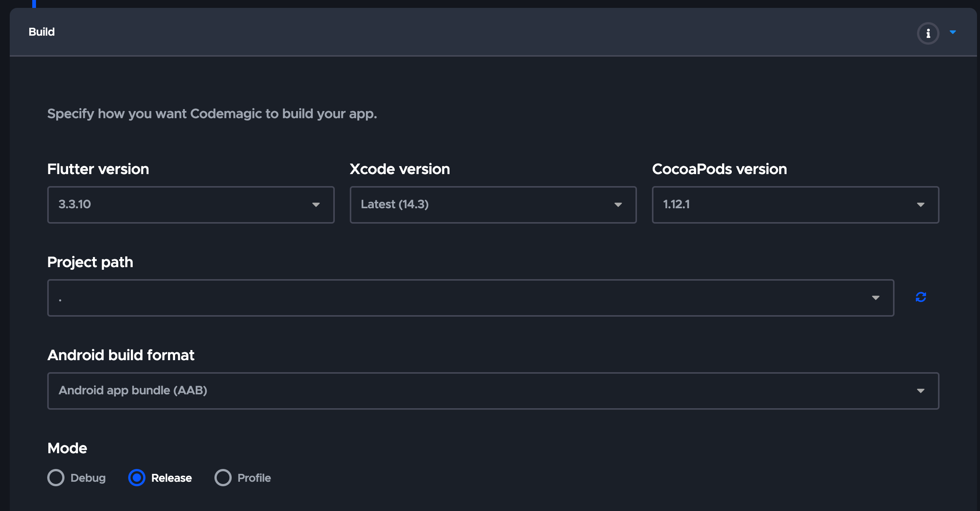Choose Profile mode radio button
Image resolution: width=980 pixels, height=511 pixels.
[223, 478]
